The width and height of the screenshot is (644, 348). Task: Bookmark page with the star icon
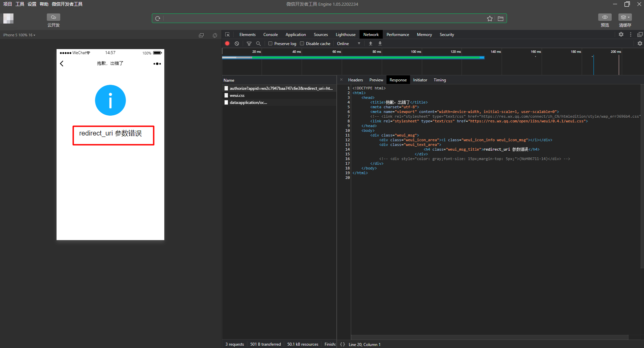click(x=489, y=18)
